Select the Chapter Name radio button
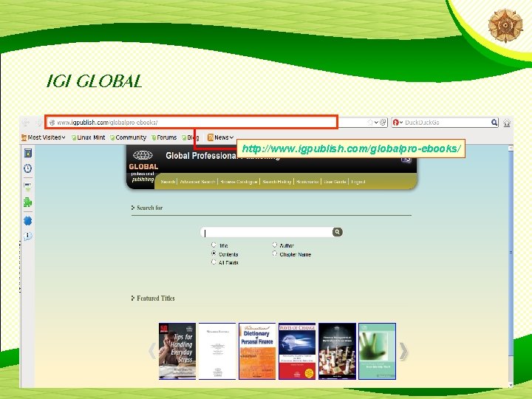This screenshot has height=399, width=532. (x=275, y=253)
